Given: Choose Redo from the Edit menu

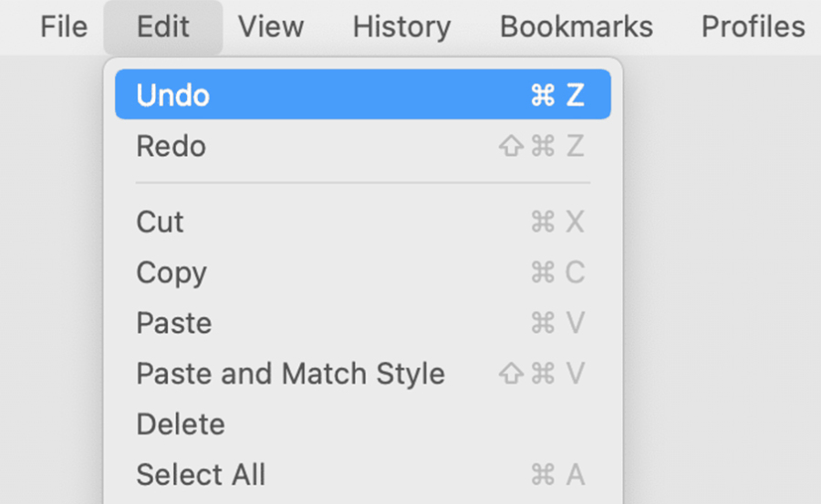Looking at the screenshot, I should click(363, 146).
